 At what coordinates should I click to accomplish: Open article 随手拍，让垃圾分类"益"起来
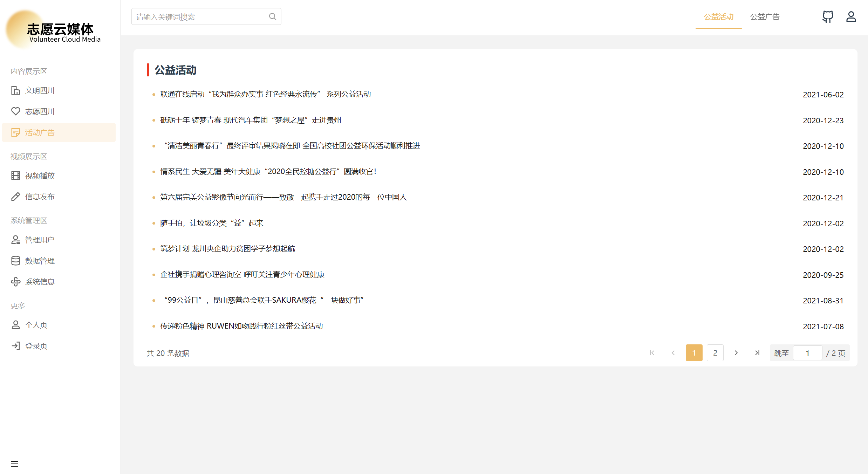(212, 223)
